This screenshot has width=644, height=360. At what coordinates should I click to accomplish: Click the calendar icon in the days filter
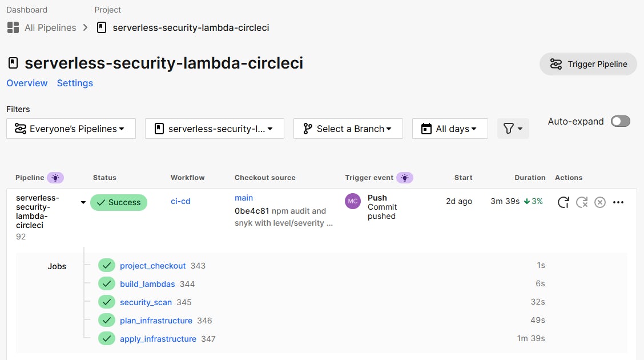pos(425,129)
